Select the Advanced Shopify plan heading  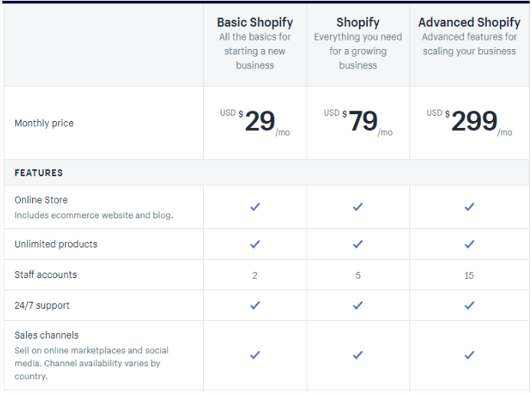pyautogui.click(x=469, y=22)
